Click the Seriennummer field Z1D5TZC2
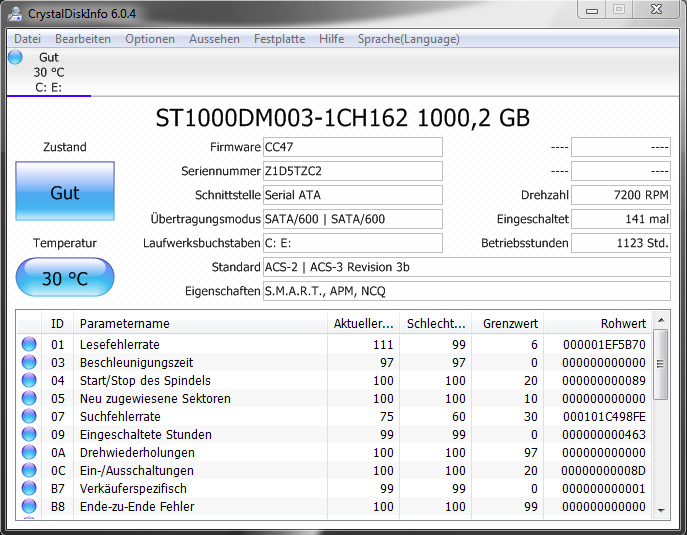 pos(353,171)
